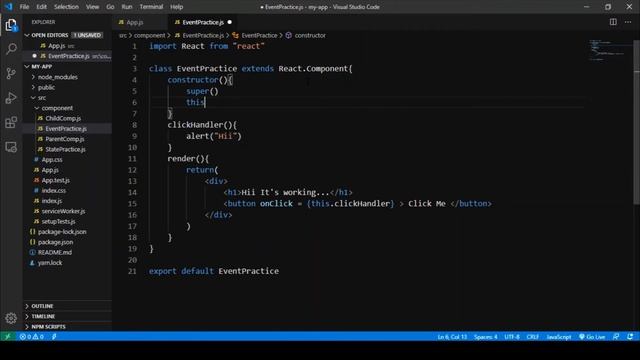Viewport: 640px width, 360px height.
Task: Open the Help menu
Action: click(176, 7)
